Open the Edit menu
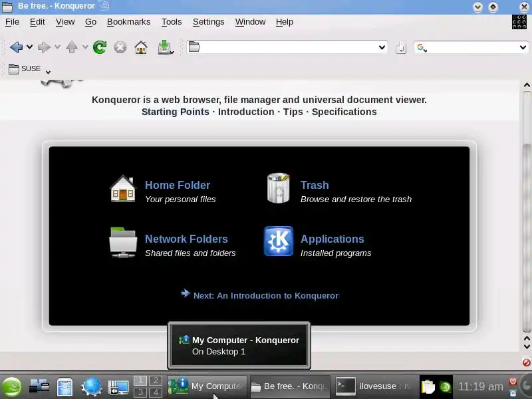Image resolution: width=532 pixels, height=399 pixels. [x=37, y=22]
